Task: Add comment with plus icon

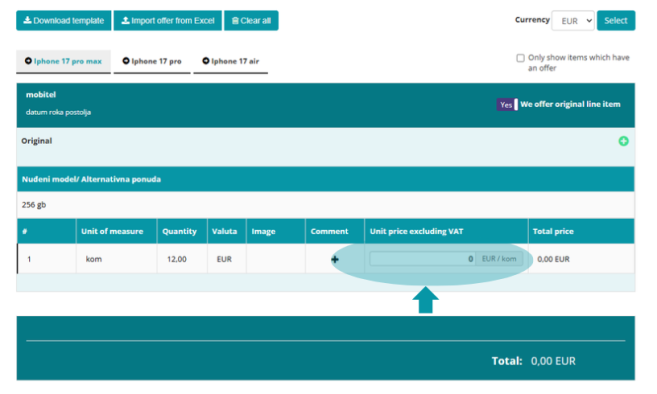Action: [335, 259]
